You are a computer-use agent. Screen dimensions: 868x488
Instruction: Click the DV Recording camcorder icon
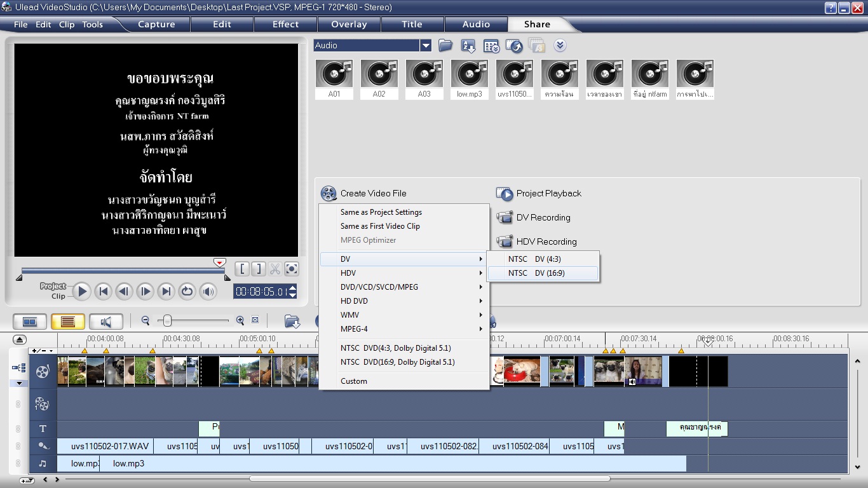click(x=505, y=218)
